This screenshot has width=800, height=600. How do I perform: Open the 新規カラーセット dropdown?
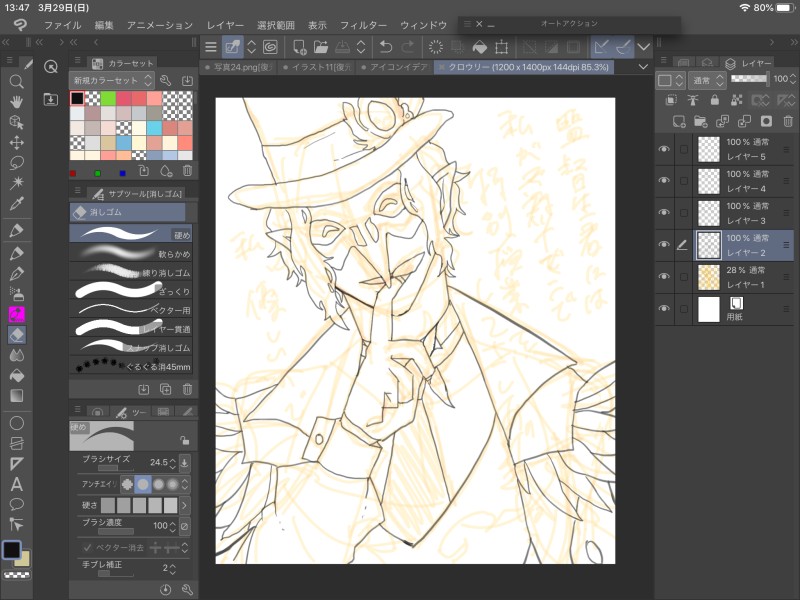(x=111, y=81)
